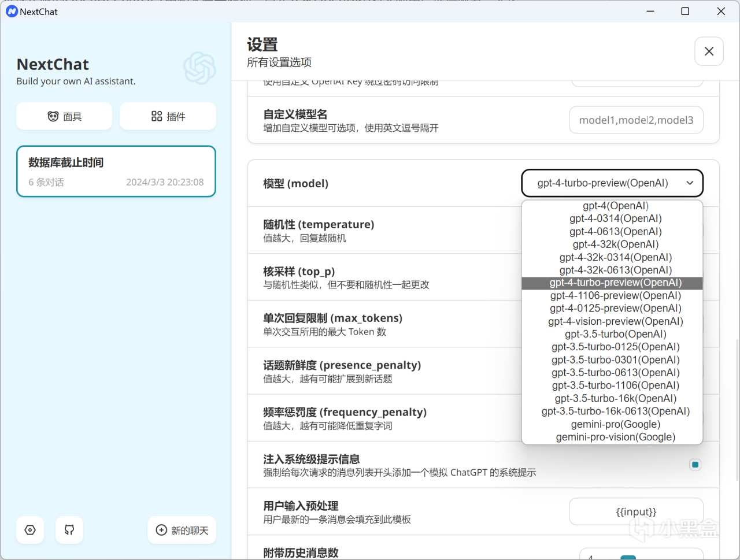Click the 随机性 (temperature) label
740x560 pixels.
319,224
